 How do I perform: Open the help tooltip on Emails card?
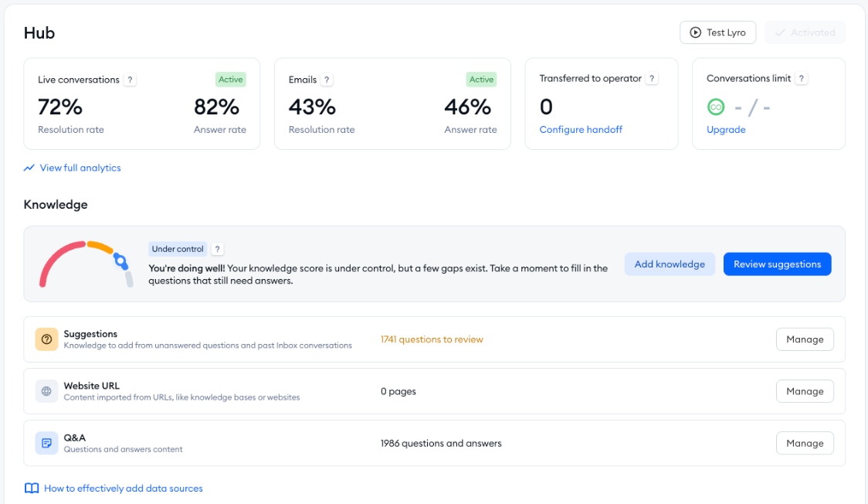(327, 79)
